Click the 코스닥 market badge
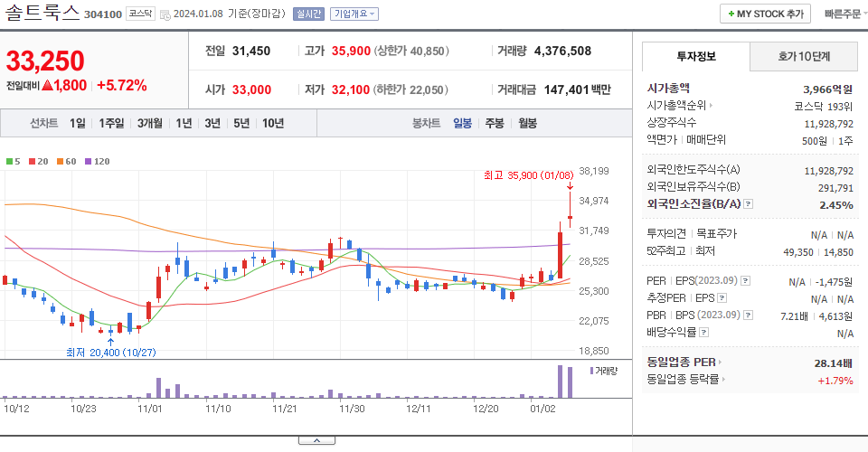The height and width of the screenshot is (452, 868). click(x=141, y=14)
